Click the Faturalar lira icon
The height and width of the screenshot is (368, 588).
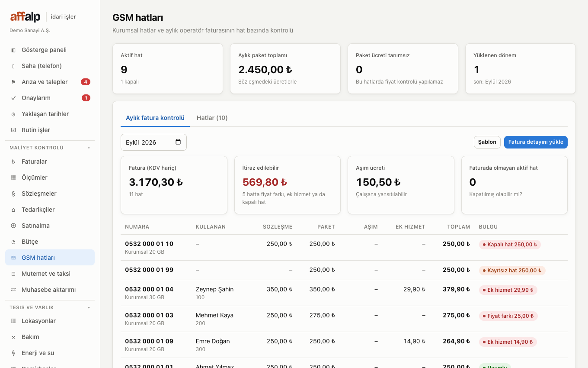click(13, 162)
